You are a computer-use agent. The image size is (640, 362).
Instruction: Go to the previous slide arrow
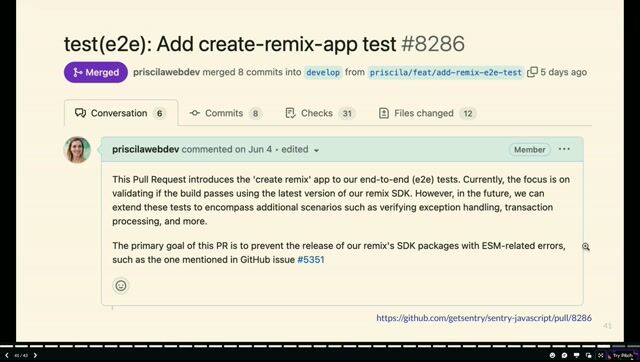[x=7, y=355]
